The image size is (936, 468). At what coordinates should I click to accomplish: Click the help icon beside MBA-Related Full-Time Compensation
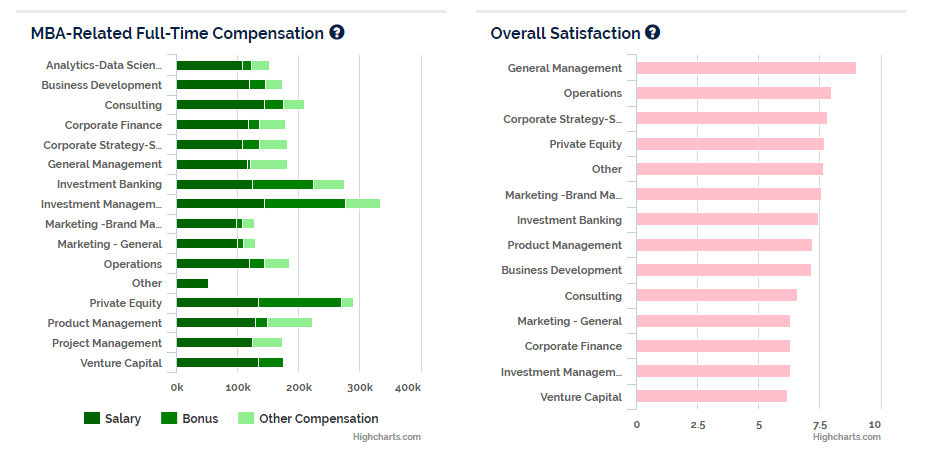[x=337, y=32]
